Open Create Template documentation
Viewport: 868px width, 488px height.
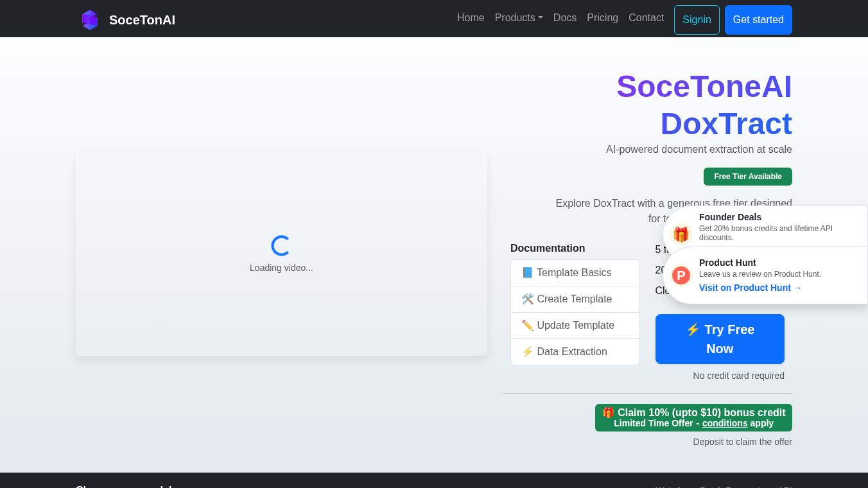(575, 299)
